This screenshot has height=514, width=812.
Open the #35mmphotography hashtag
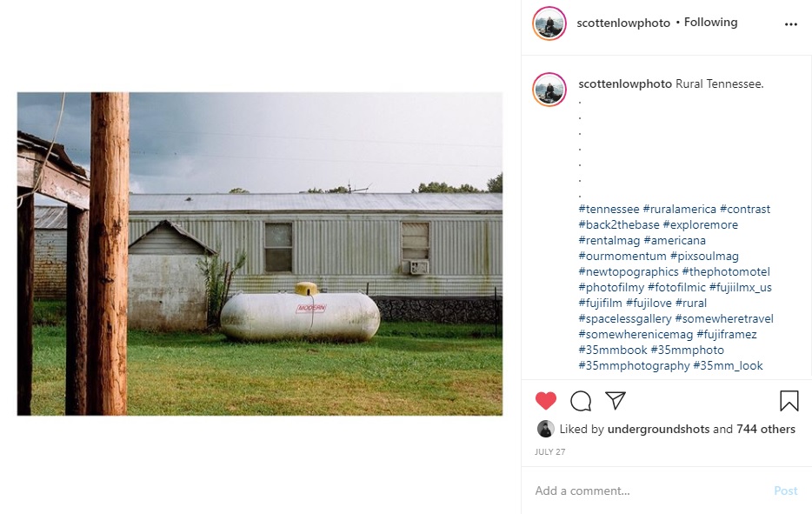[634, 365]
